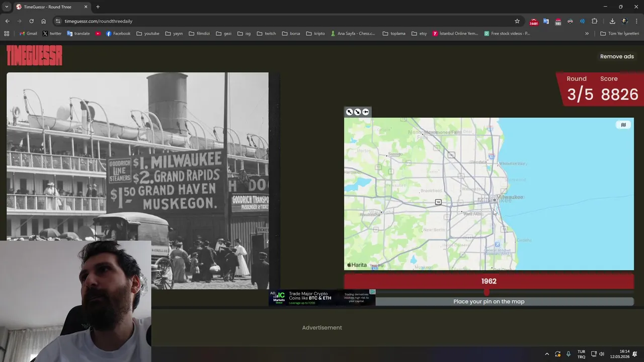Screen dimensions: 644x362
Task: Open the clock and date panel
Action: (x=620, y=354)
